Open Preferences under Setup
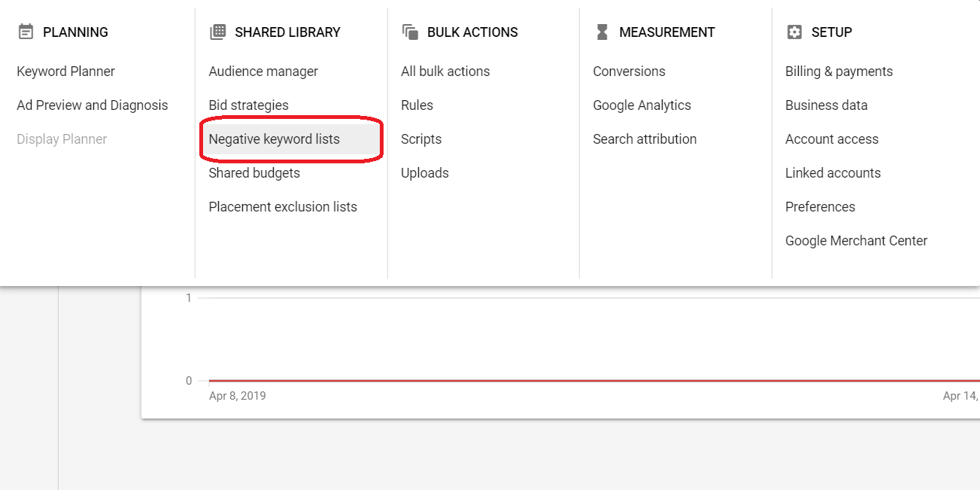Screen dimensions: 980x490 click(x=820, y=207)
